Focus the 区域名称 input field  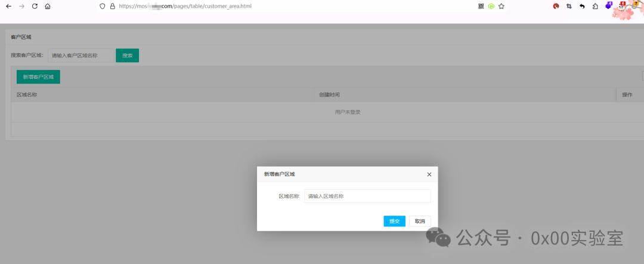(x=367, y=196)
